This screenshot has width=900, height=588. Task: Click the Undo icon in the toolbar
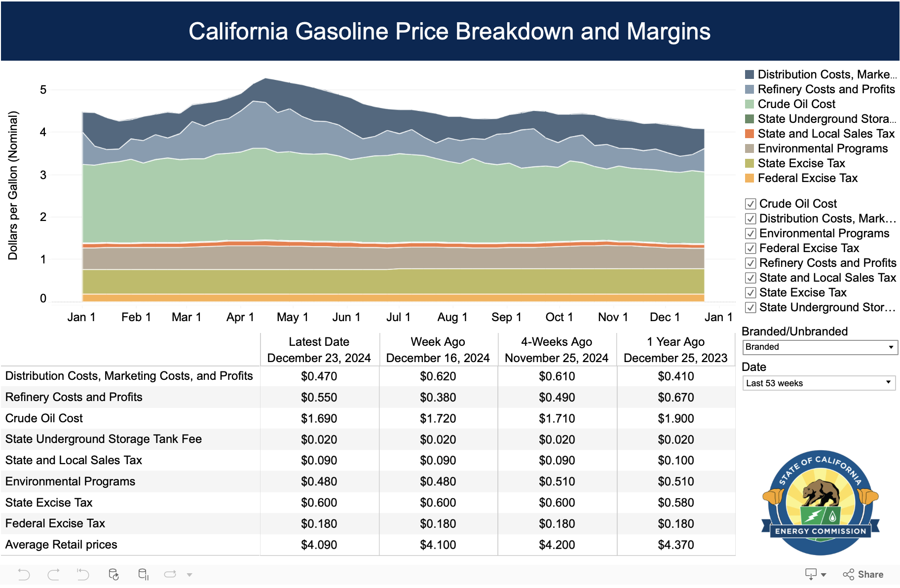pyautogui.click(x=25, y=574)
